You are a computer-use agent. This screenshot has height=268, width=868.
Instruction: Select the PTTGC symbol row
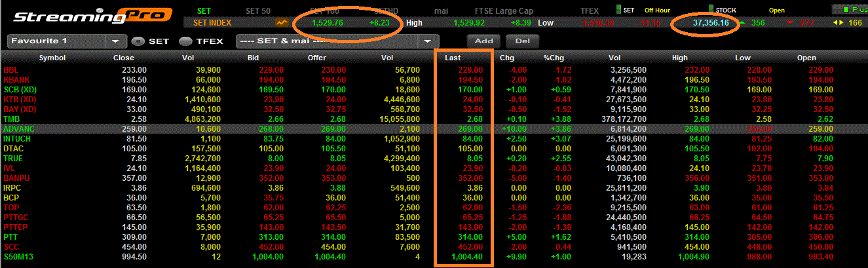tap(434, 218)
